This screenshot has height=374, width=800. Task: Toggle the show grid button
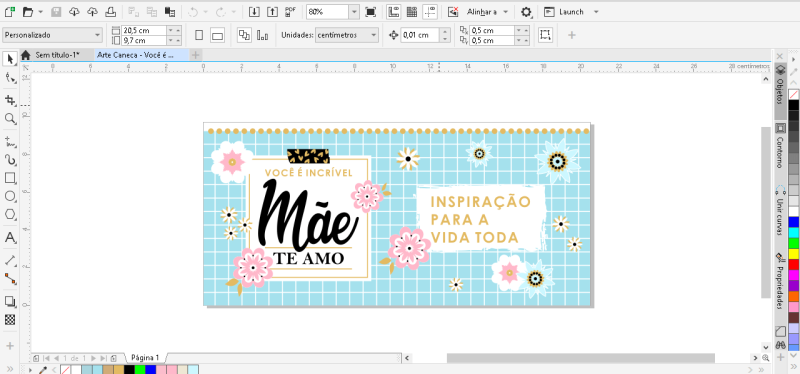[412, 11]
